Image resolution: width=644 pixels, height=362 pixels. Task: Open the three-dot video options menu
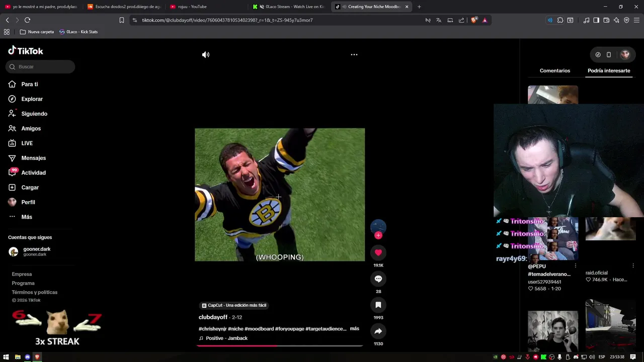(x=354, y=54)
